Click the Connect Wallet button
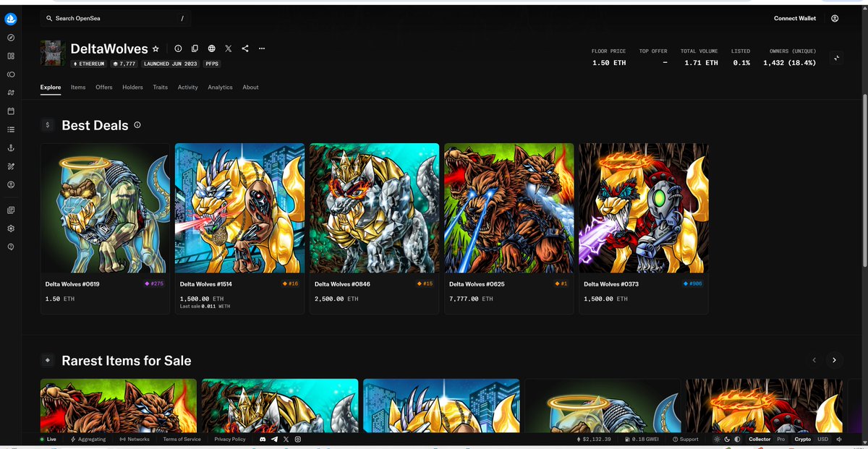Screen dimensions: 868x449 coord(795,18)
